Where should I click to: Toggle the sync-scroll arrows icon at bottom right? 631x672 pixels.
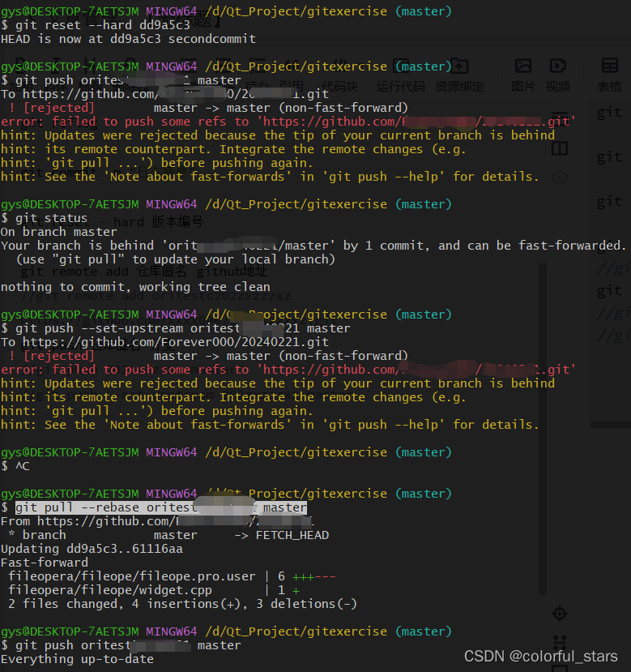pos(560,642)
